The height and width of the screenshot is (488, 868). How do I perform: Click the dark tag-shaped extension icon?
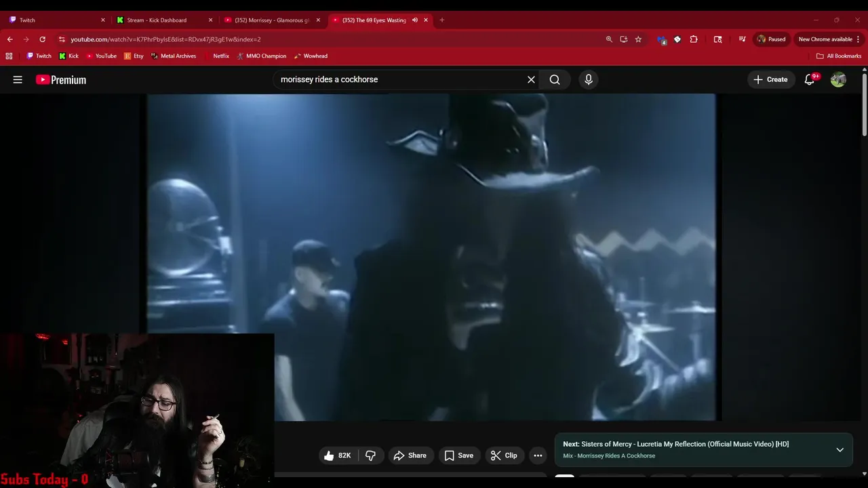[677, 39]
